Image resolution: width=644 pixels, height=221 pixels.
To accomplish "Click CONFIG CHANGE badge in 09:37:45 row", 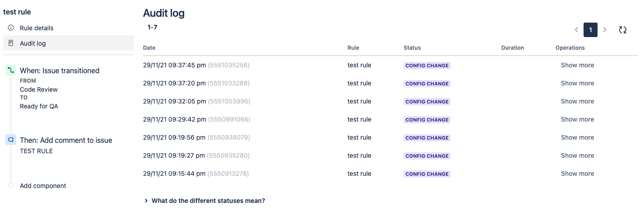I will (427, 66).
